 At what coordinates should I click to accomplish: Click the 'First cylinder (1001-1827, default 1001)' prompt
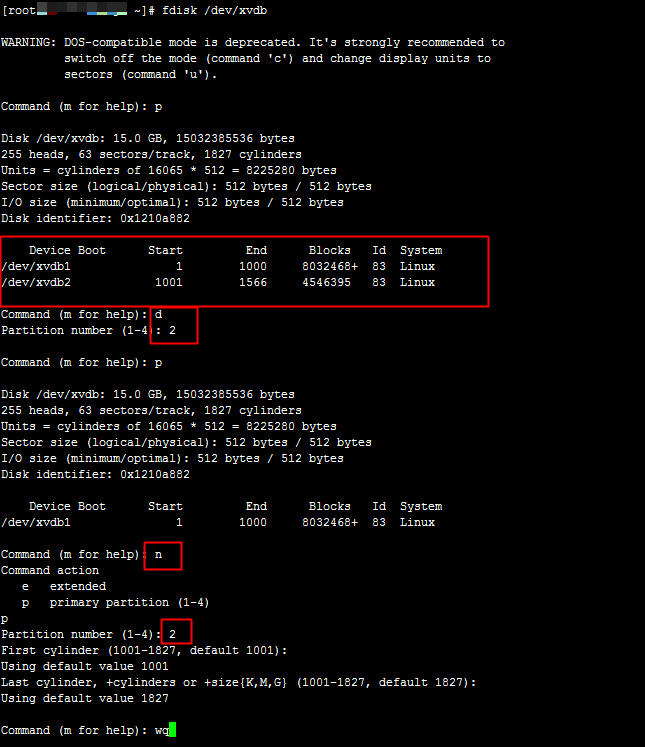coord(144,650)
